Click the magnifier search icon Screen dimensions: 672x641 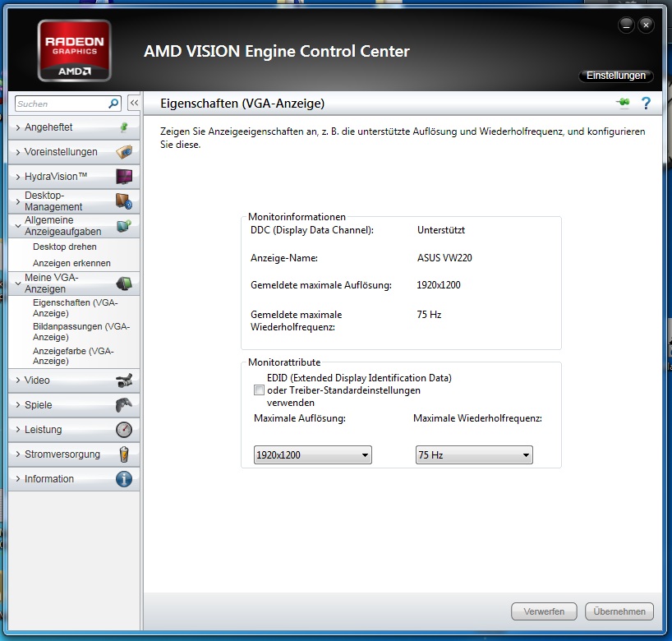click(113, 104)
